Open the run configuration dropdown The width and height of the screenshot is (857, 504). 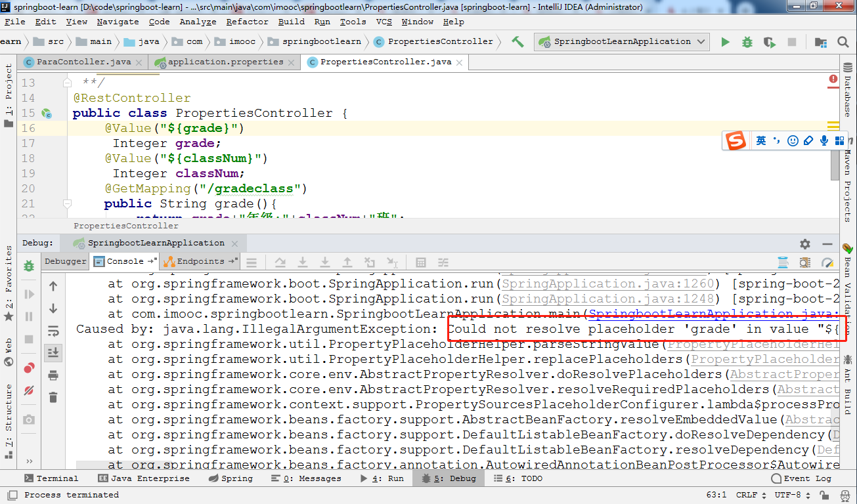pos(622,41)
